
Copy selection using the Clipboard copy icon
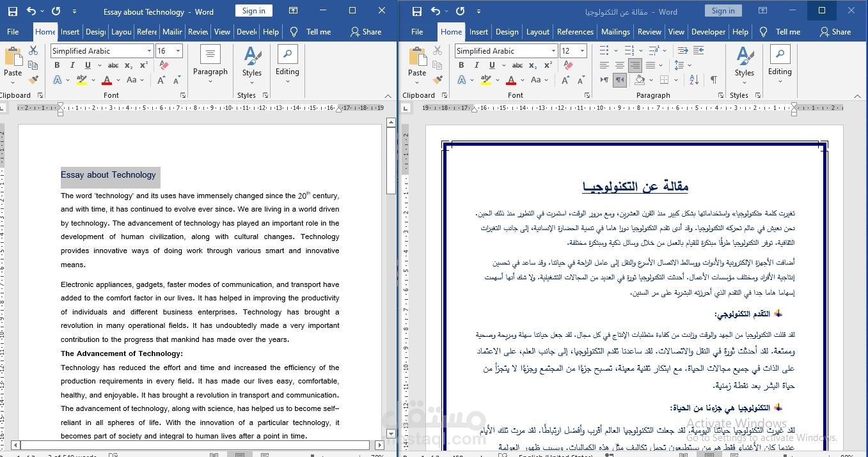pyautogui.click(x=33, y=65)
